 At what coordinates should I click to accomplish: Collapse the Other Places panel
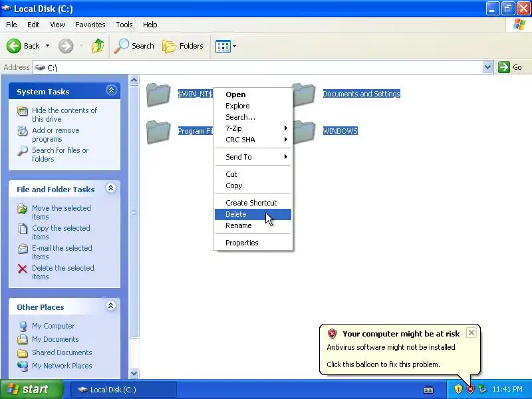tap(110, 306)
